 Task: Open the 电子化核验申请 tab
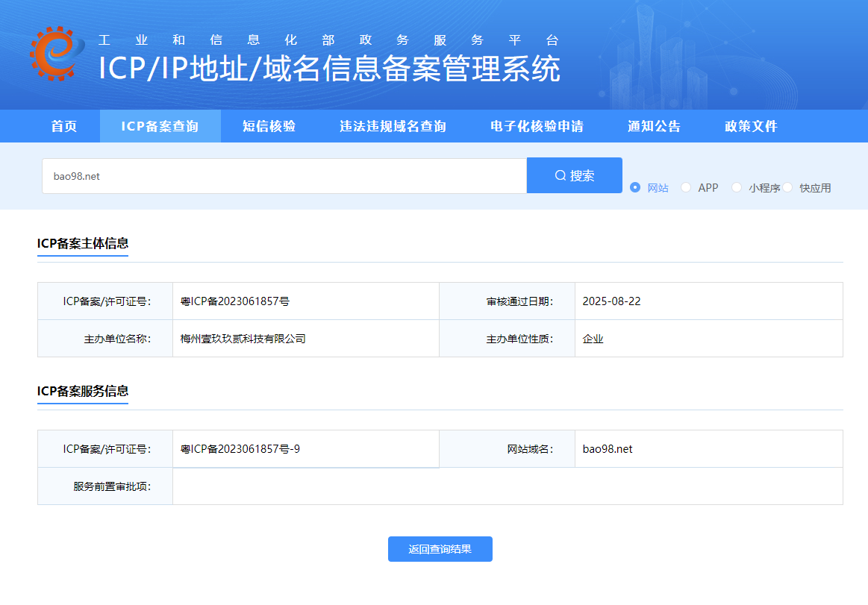(537, 126)
